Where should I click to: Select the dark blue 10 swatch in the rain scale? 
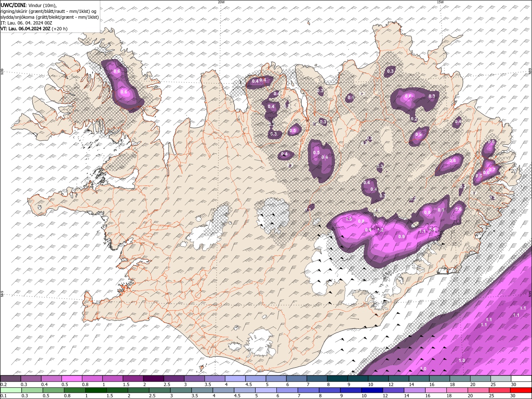click(372, 390)
